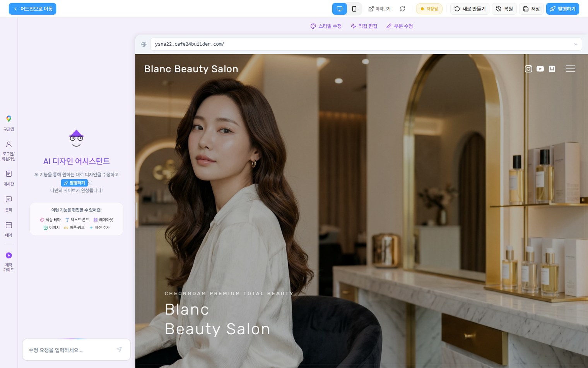The image size is (588, 368).
Task: Switch to mobile preview mode
Action: tap(354, 9)
